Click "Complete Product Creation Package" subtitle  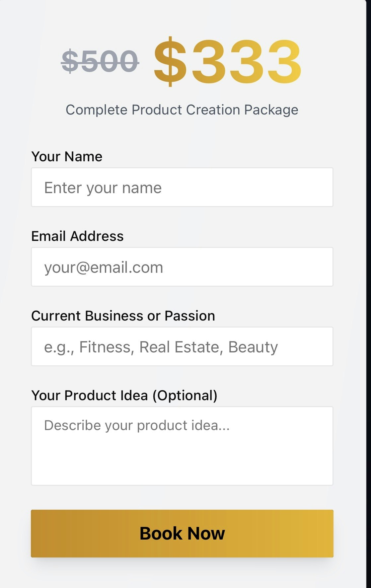(182, 110)
